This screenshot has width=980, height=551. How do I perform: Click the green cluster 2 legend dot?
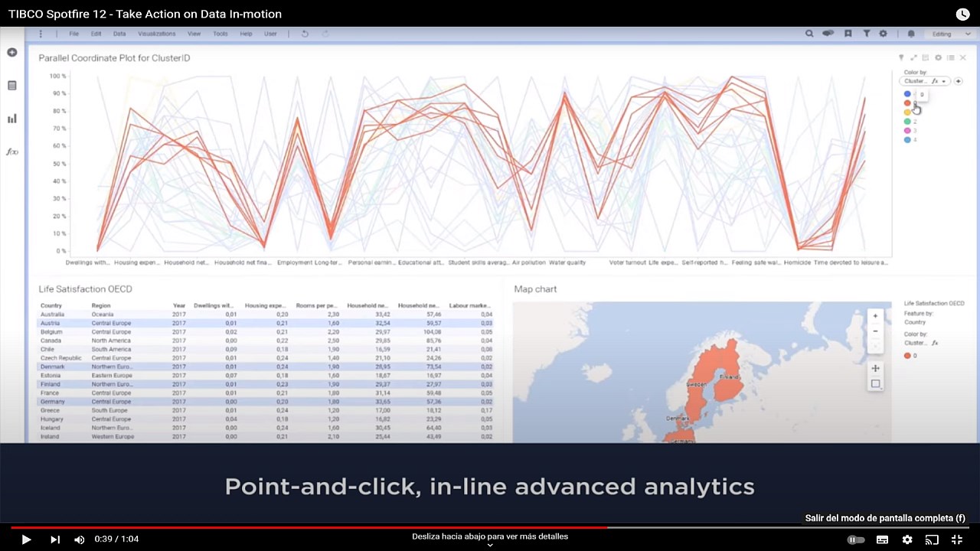point(907,122)
